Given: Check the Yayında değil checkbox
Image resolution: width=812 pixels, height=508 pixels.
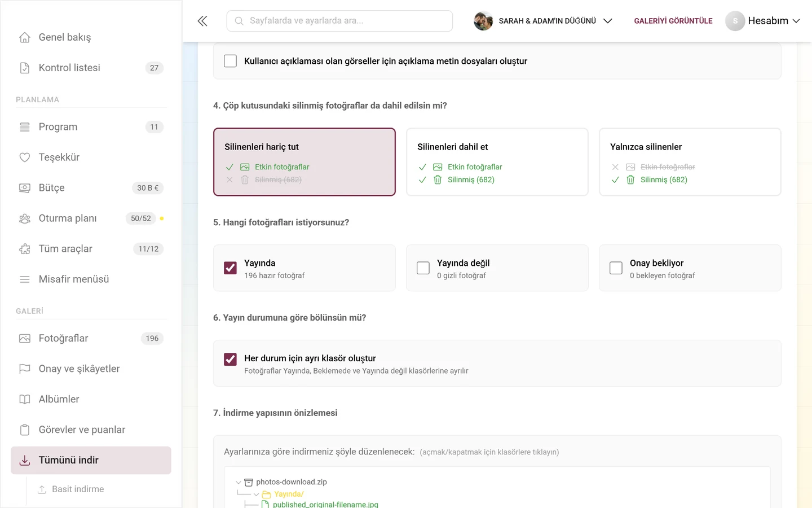Looking at the screenshot, I should pyautogui.click(x=423, y=268).
